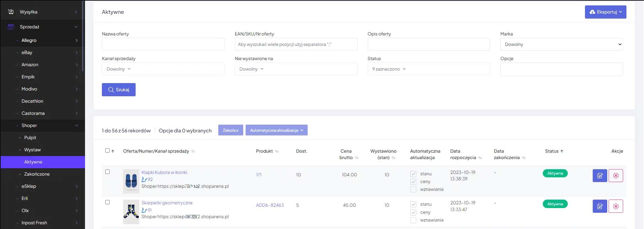The image size is (644, 229).
Task: Open the Klapki Kubota w ikonki link
Action: click(x=164, y=172)
